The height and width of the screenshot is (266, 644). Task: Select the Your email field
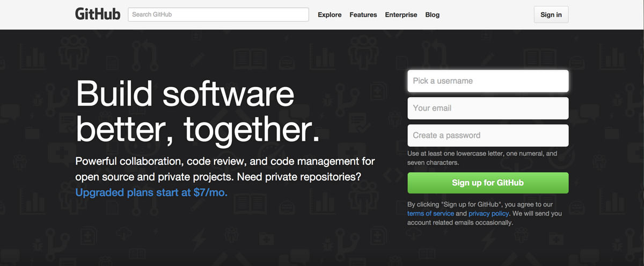(x=488, y=108)
